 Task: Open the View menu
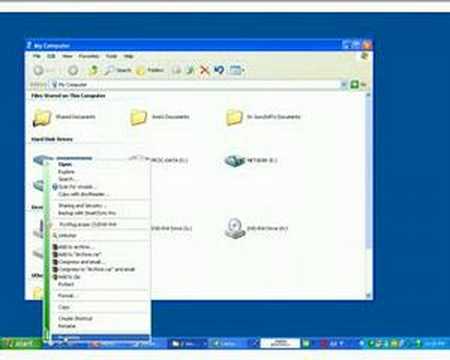(x=67, y=56)
